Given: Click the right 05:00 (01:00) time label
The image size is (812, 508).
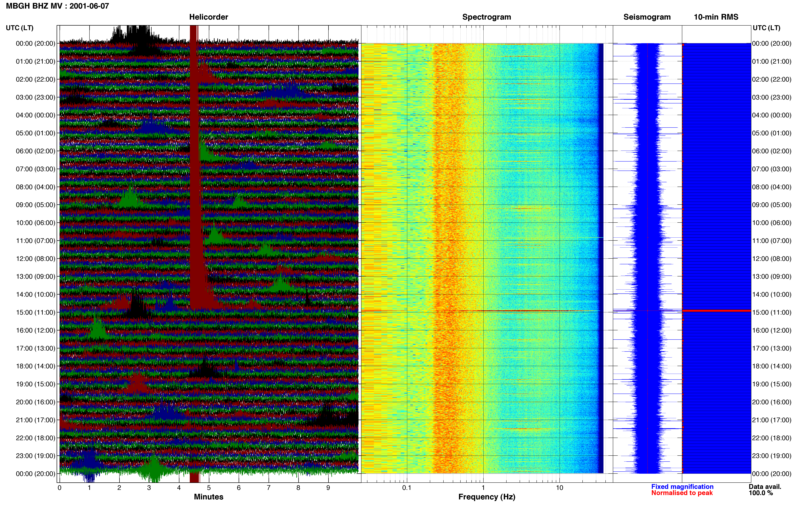Looking at the screenshot, I should [x=771, y=133].
